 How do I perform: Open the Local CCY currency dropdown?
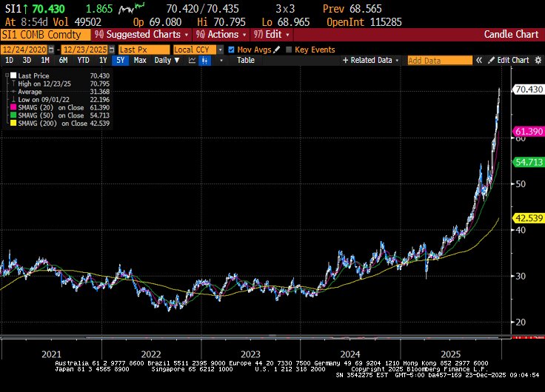[220, 50]
